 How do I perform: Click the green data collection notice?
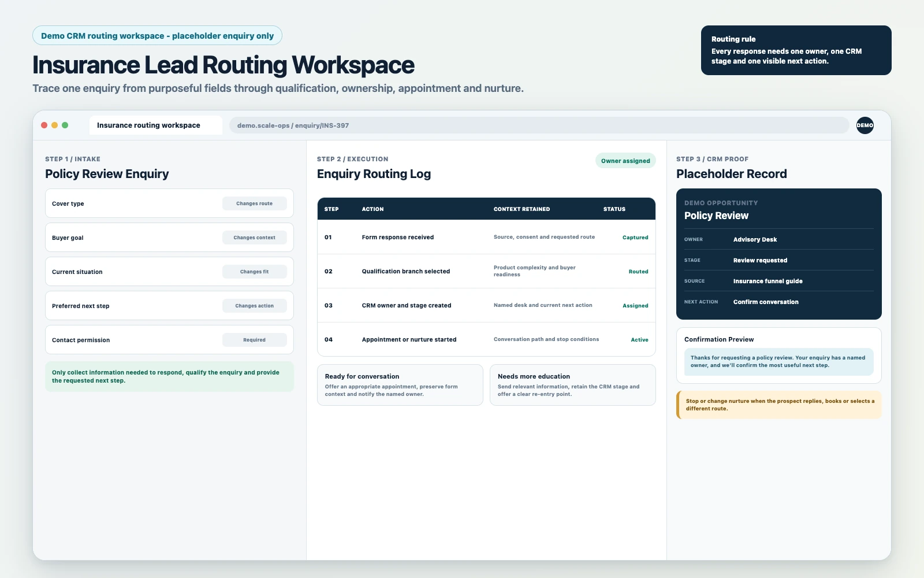(169, 377)
